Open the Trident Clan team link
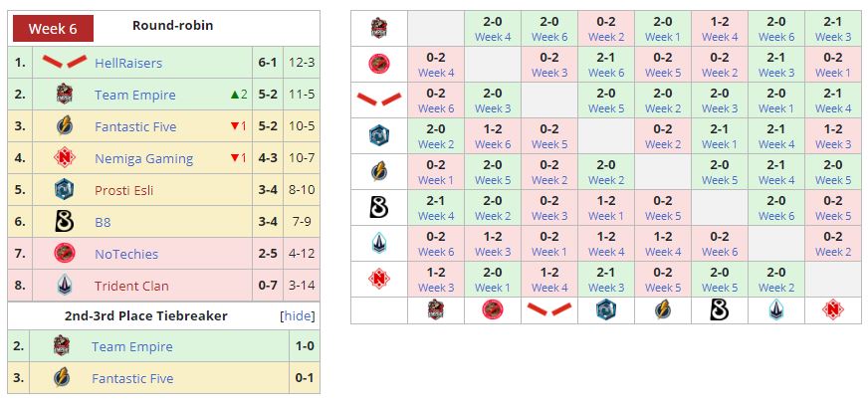The width and height of the screenshot is (868, 405). point(131,286)
